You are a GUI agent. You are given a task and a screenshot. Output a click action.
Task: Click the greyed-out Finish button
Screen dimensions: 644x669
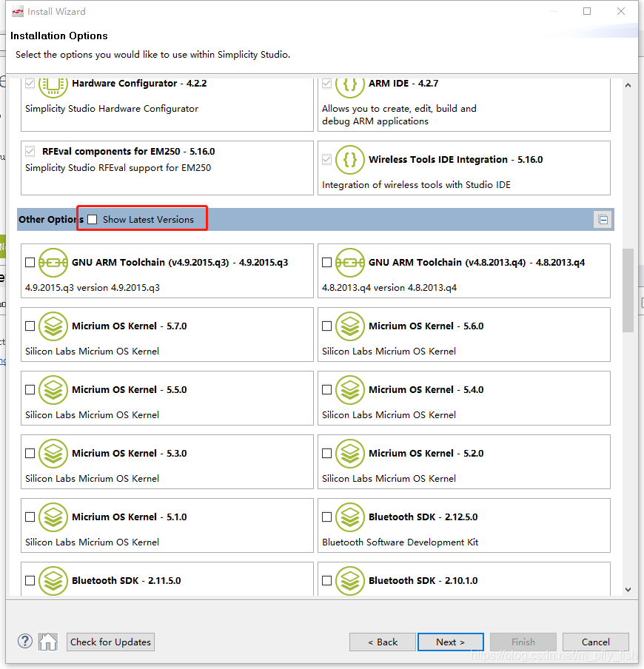[x=523, y=642]
